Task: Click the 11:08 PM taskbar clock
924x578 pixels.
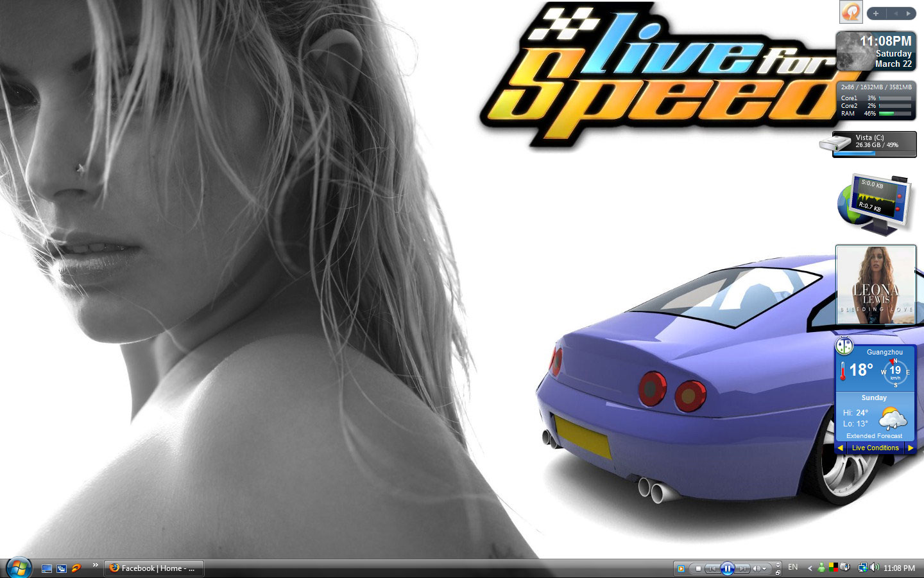Action: tap(899, 568)
